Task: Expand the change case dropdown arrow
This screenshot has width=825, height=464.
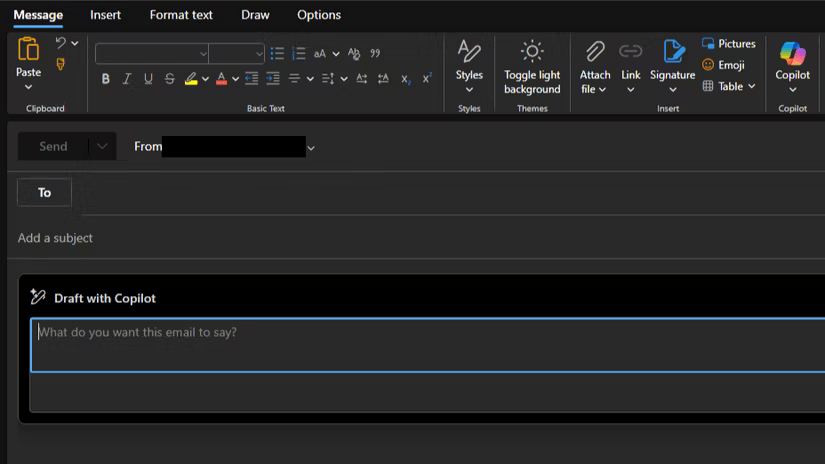Action: point(336,54)
